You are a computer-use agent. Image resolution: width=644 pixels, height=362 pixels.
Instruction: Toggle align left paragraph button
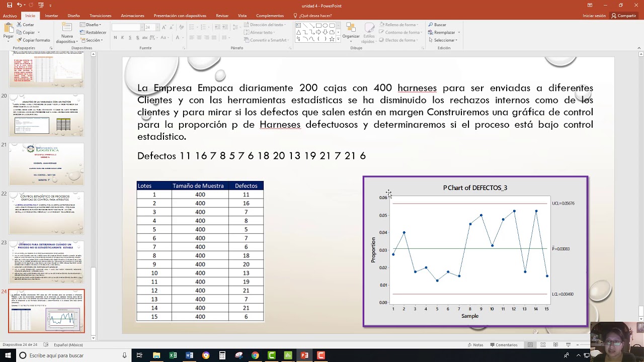(x=192, y=38)
